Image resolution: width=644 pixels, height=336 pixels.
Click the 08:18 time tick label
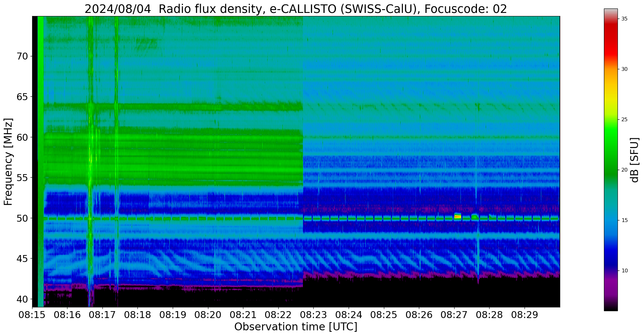coord(137,315)
